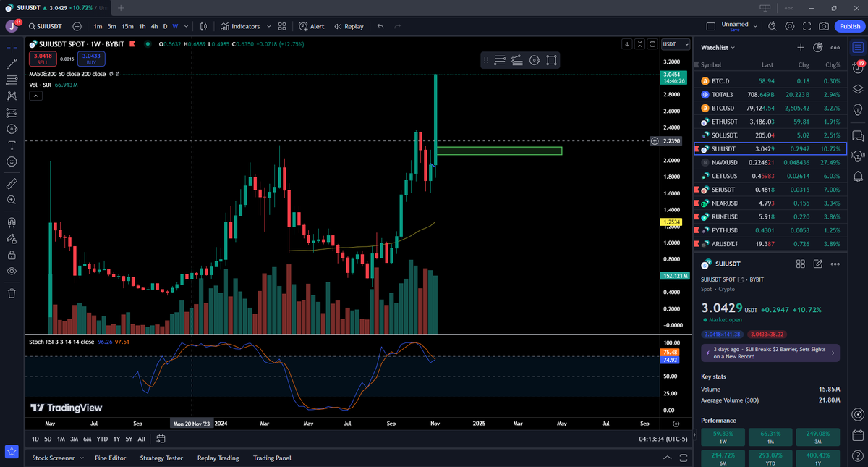Open the Trading Panel tab

coord(272,458)
